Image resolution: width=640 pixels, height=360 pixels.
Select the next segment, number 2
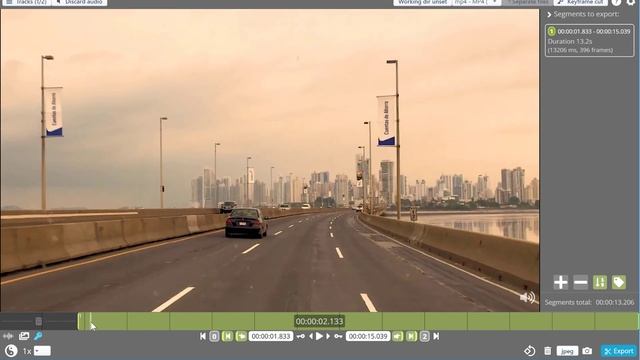pos(424,336)
